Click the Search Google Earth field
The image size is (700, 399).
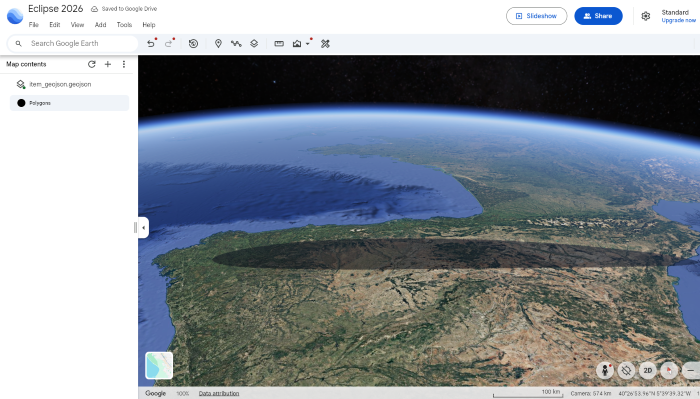tap(73, 44)
